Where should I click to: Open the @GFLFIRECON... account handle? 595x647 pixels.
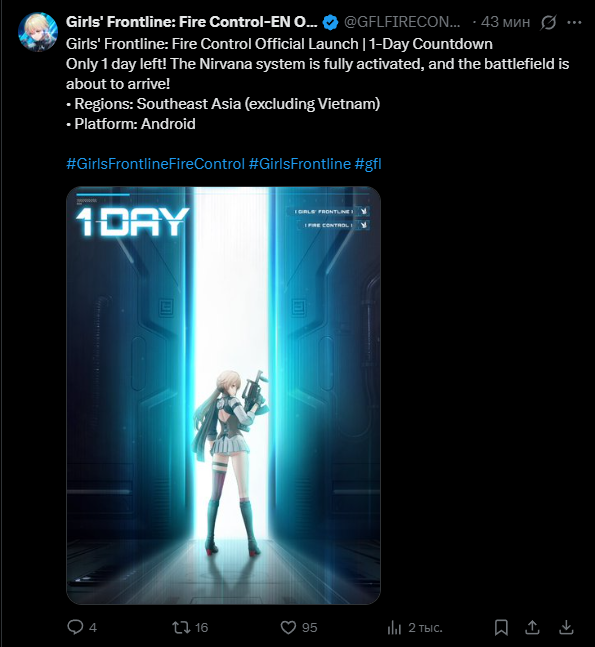(x=402, y=22)
